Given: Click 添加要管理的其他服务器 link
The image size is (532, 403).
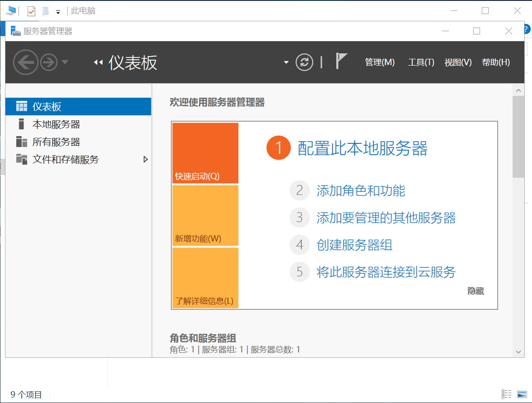Looking at the screenshot, I should 386,218.
